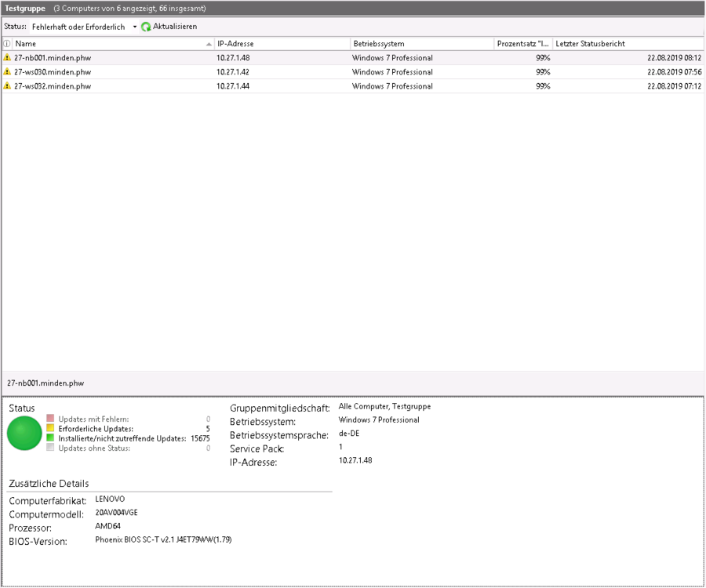Toggle the sort arrow on Name column
Viewport: 706px width, 588px height.
[209, 44]
